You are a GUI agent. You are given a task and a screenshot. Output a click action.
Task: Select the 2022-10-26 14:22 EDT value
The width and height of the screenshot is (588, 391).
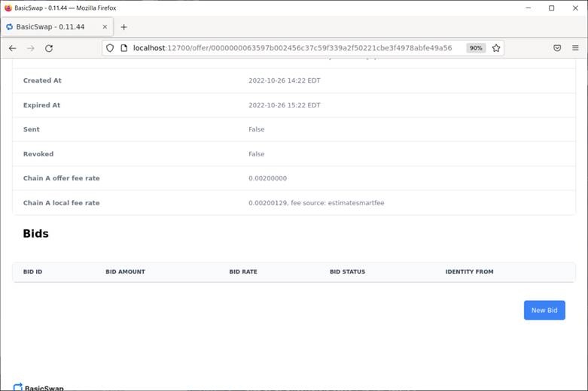coord(285,80)
